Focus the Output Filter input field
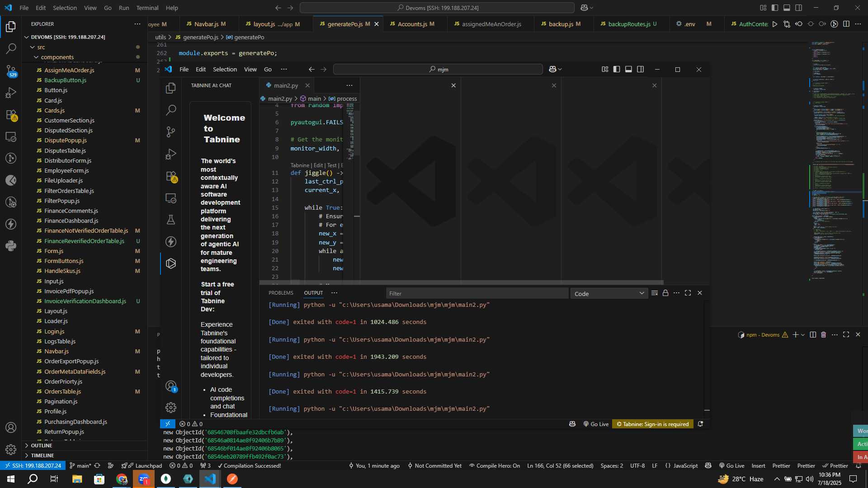 tap(477, 294)
